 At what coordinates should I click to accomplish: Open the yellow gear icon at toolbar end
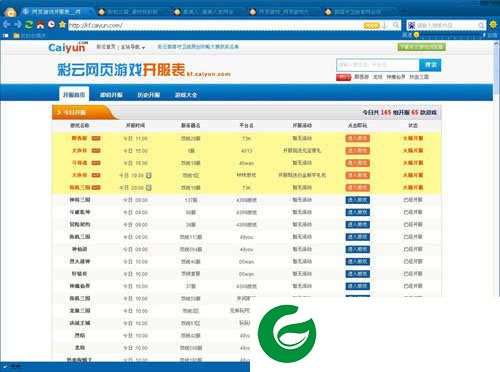pyautogui.click(x=493, y=25)
